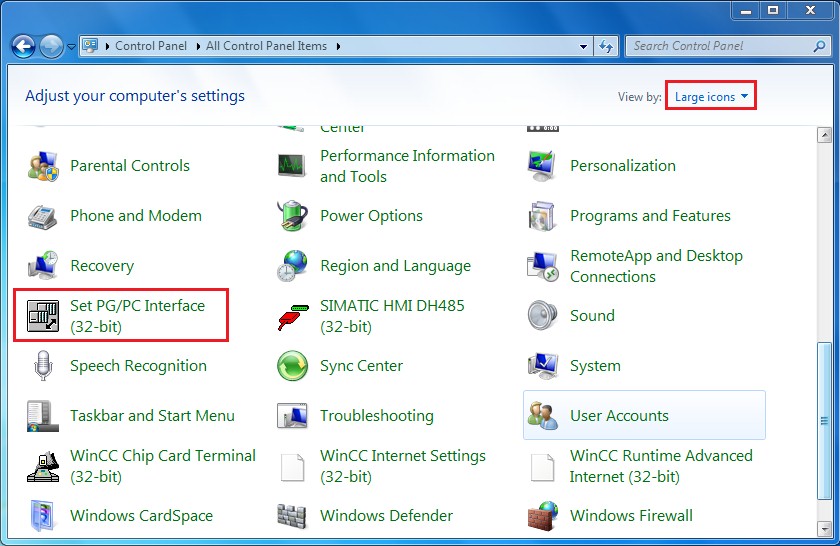Open the Programs and Features link
The image size is (840, 546).
click(650, 215)
